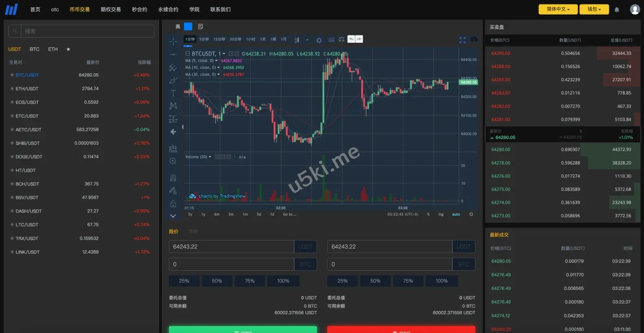Image resolution: width=644 pixels, height=333 pixels.
Task: Open the 简体中文 language dropdown
Action: (x=558, y=9)
